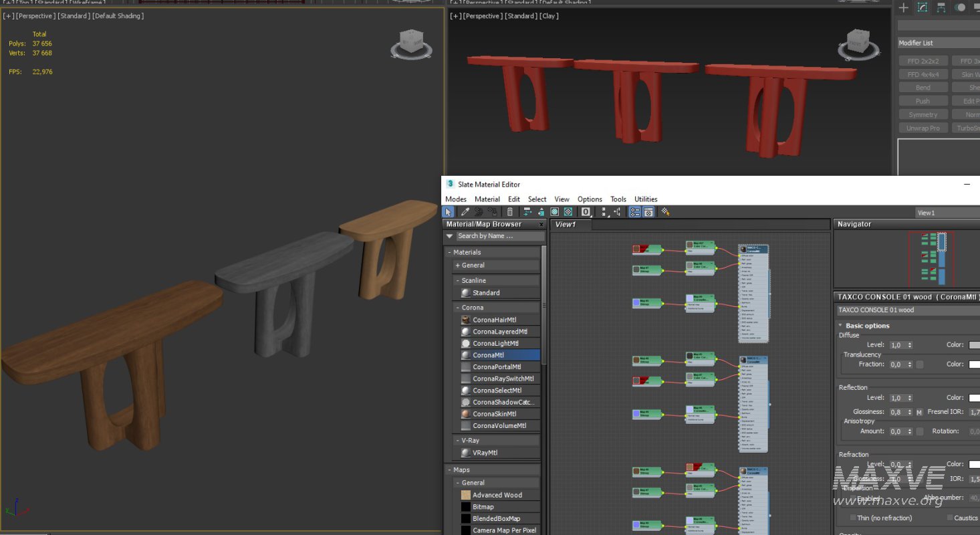Toggle the Parameter Editor panel icon
980x535 pixels.
click(648, 212)
